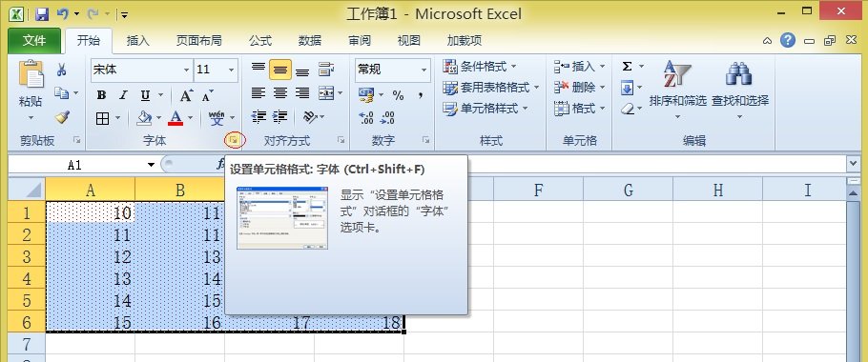Switch to the 页面布局 tab
Screen dimensions: 868x362
198,41
